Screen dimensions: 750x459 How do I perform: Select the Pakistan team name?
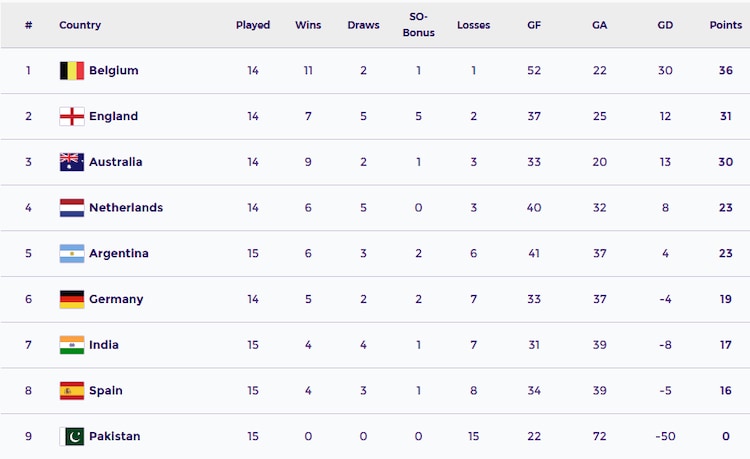(x=115, y=436)
